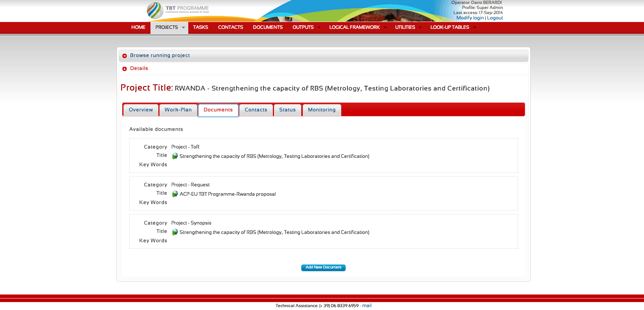Image resolution: width=644 pixels, height=310 pixels.
Task: Switch to the Status tab
Action: coord(287,110)
